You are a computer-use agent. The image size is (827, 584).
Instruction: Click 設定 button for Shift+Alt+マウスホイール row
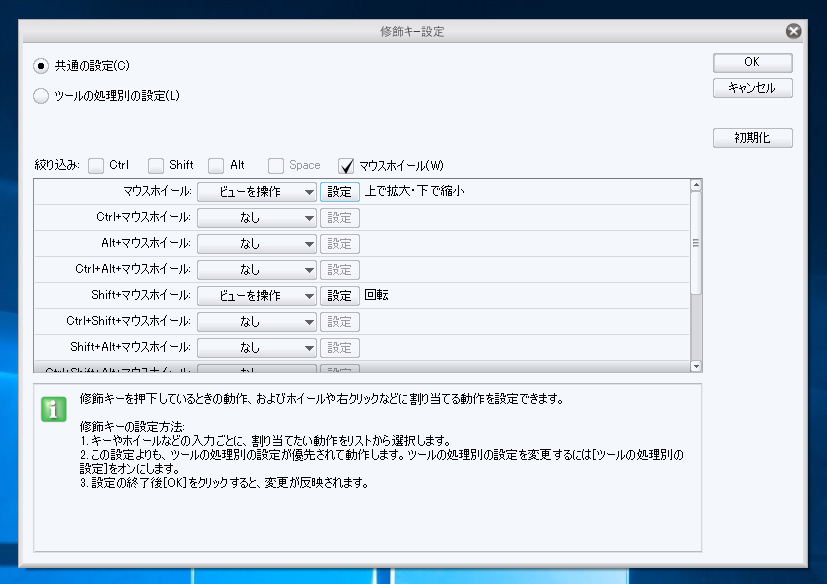[x=340, y=348]
